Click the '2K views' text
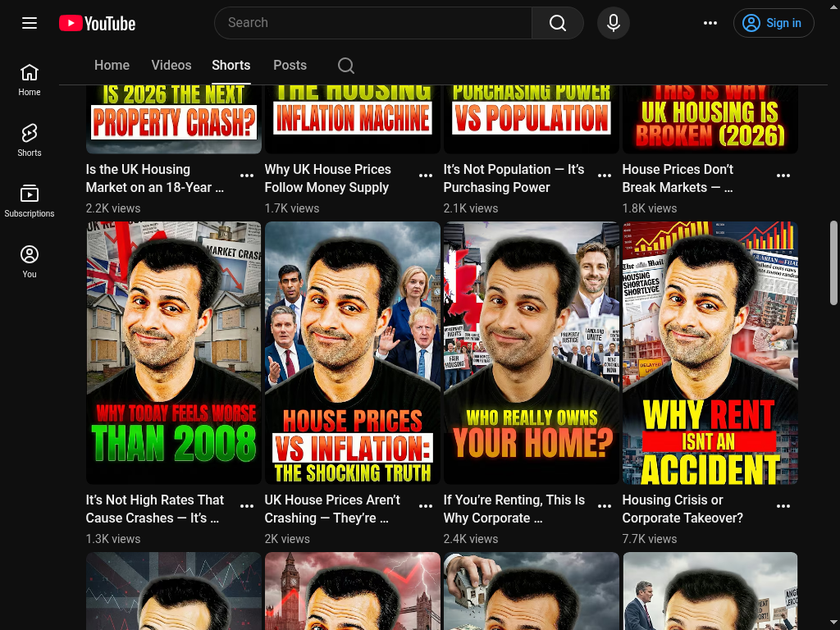The image size is (840, 630). pyautogui.click(x=287, y=539)
